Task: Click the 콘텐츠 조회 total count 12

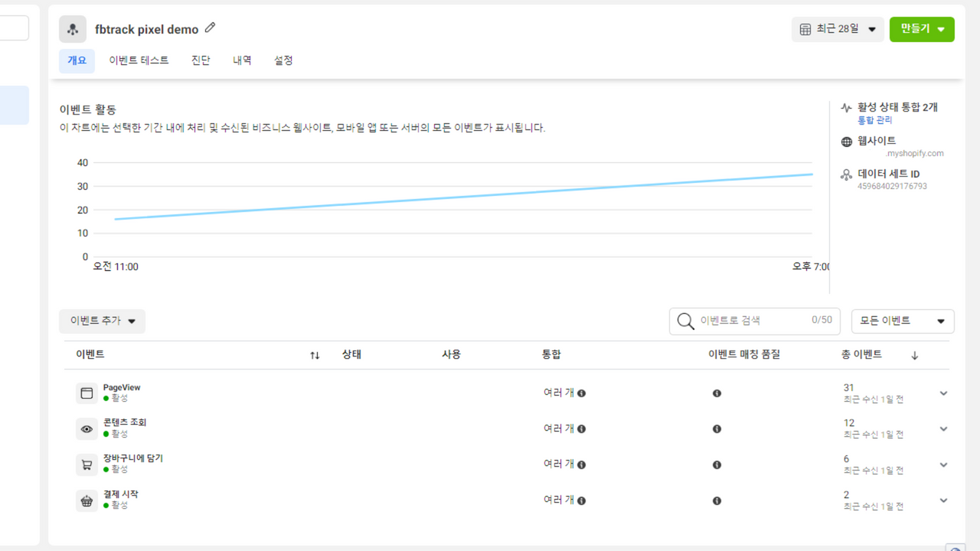Action: [849, 423]
